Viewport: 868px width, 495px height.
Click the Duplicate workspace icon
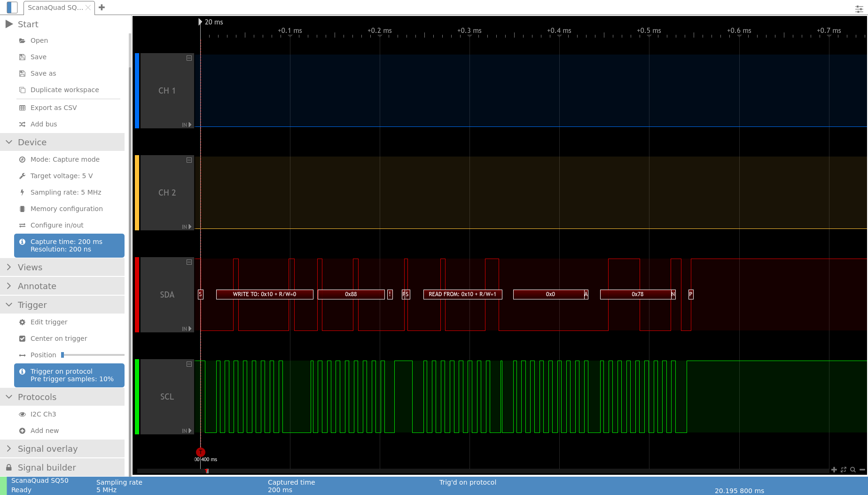(x=22, y=90)
